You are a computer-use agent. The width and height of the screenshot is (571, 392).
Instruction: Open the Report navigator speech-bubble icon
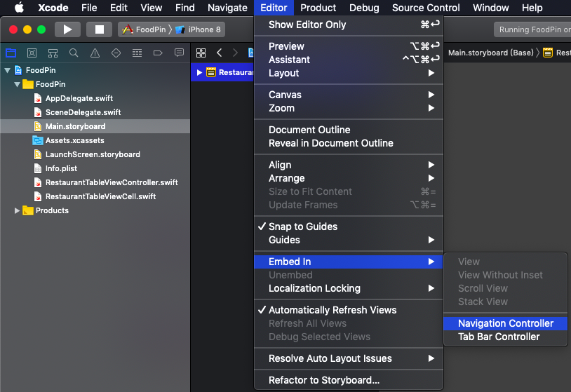coord(179,53)
